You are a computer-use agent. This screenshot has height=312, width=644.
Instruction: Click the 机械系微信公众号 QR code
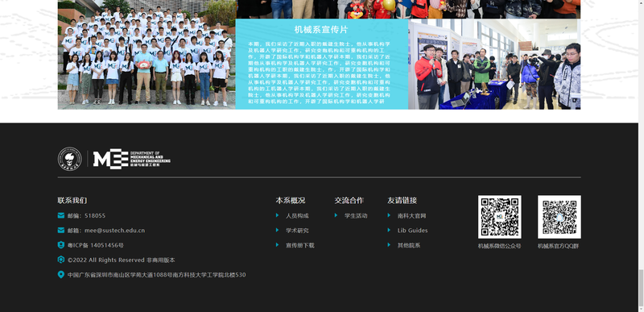[499, 217]
